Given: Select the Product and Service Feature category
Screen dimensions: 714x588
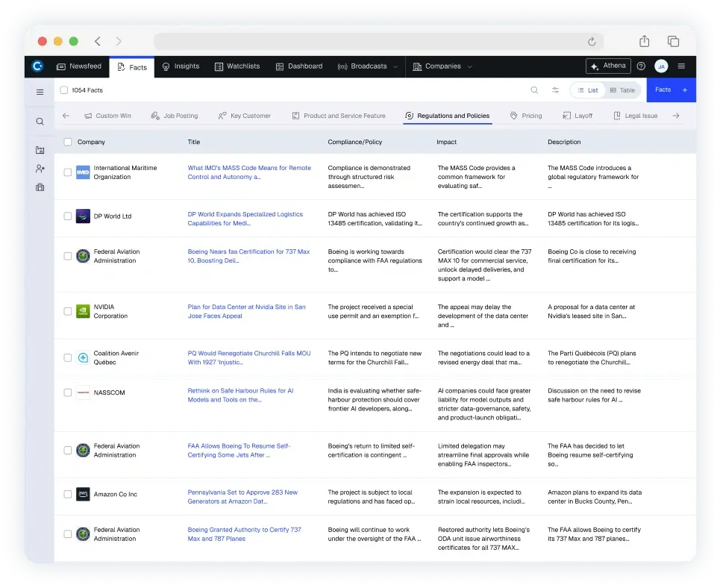Looking at the screenshot, I should (339, 116).
